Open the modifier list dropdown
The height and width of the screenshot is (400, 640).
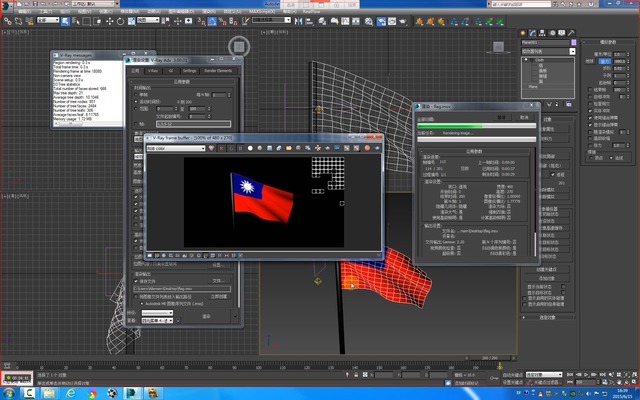548,51
